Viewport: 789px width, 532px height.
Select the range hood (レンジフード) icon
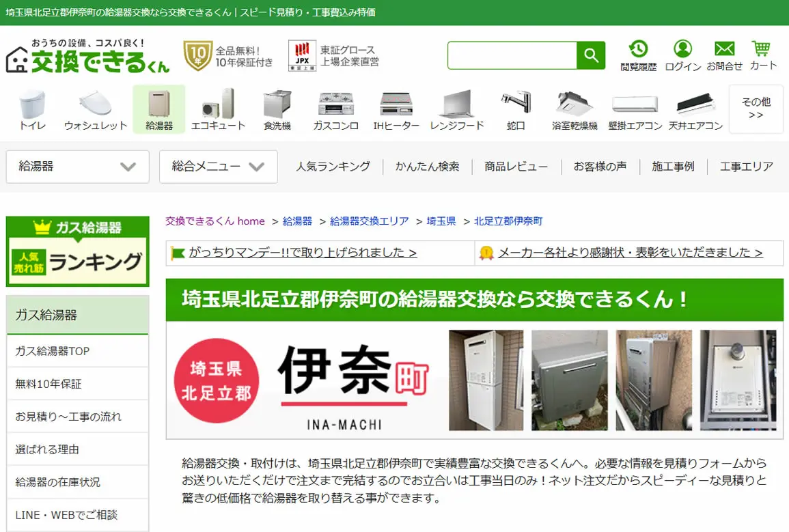(457, 110)
